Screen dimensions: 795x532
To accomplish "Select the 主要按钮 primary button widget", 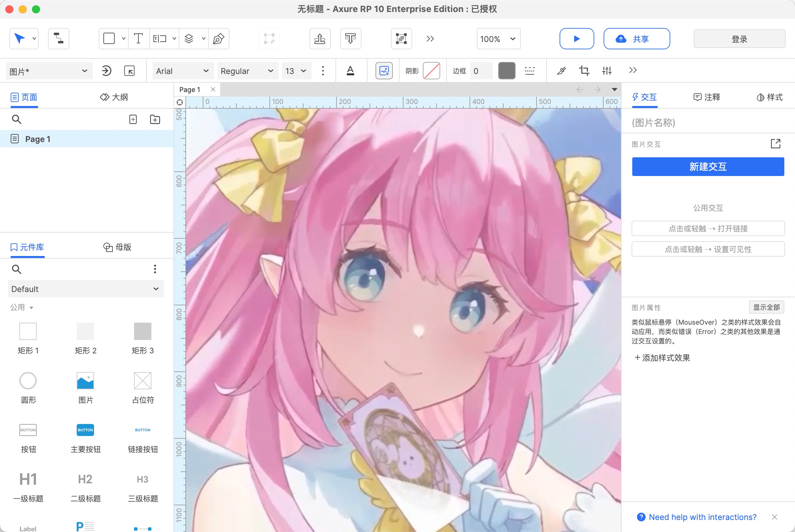I will 86,438.
